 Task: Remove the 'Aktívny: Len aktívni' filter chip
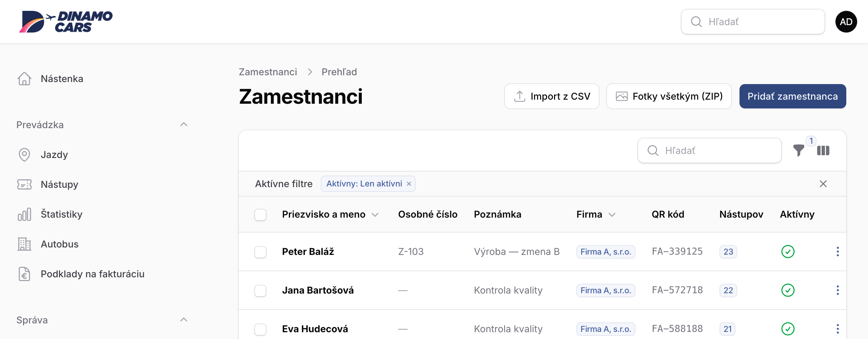tap(409, 184)
